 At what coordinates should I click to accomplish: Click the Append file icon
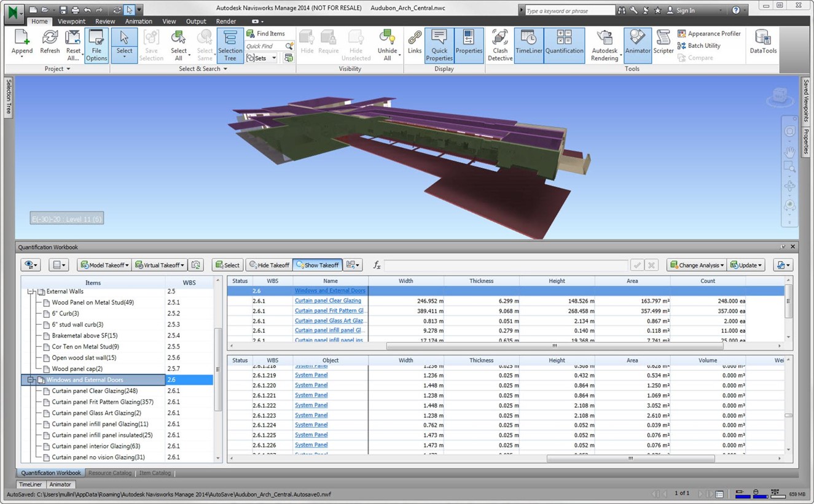[22, 45]
